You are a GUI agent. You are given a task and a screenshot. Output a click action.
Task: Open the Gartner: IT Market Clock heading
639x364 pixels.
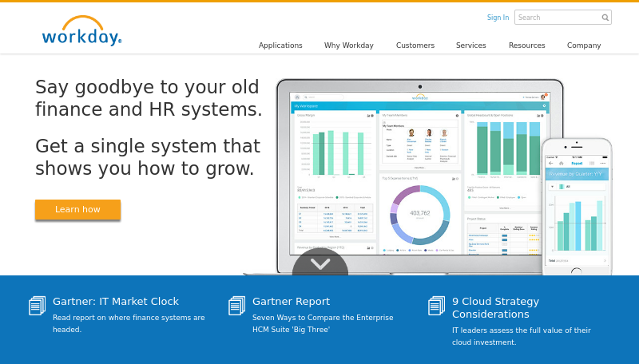pyautogui.click(x=116, y=301)
